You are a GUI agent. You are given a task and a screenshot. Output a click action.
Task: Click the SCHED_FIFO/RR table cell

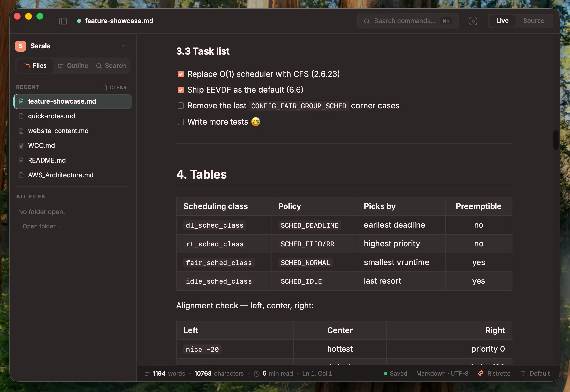point(314,244)
